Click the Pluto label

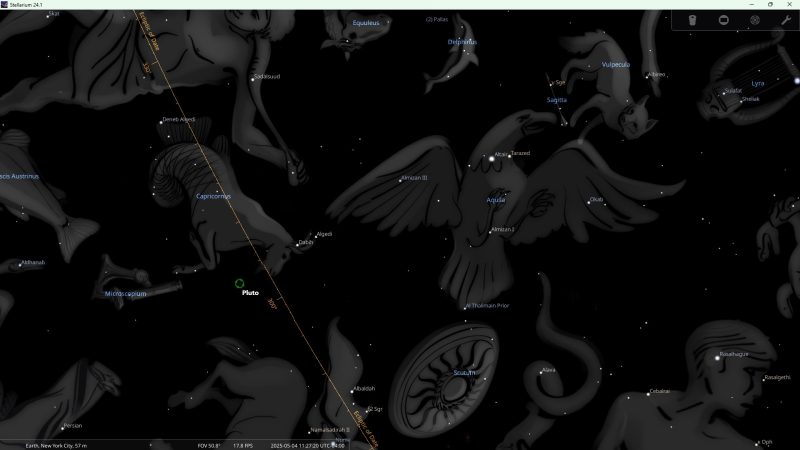pos(251,293)
